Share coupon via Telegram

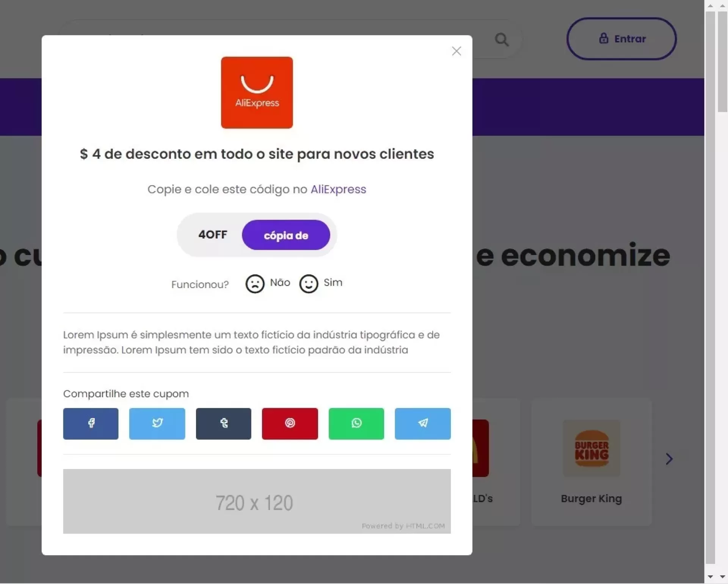coord(422,423)
